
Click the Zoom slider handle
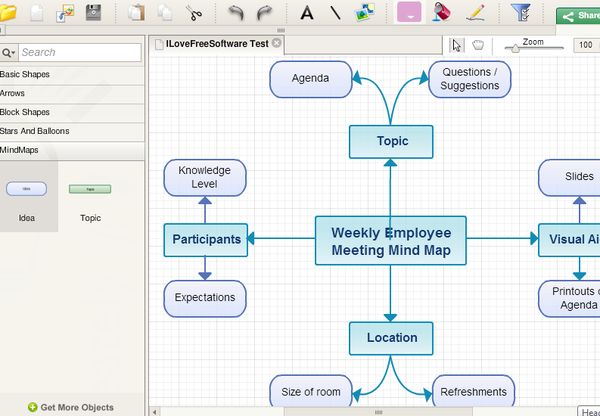coord(515,48)
